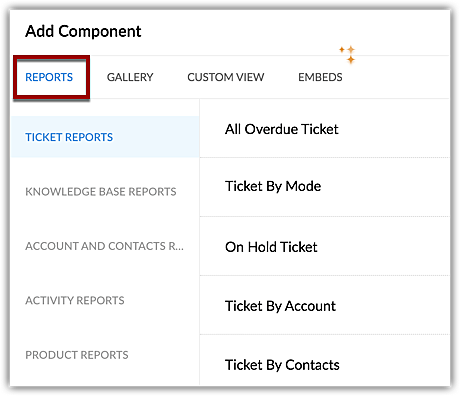Screen dimensions: 460x396
Task: Pick the Ticket By Mode report
Action: coord(273,186)
